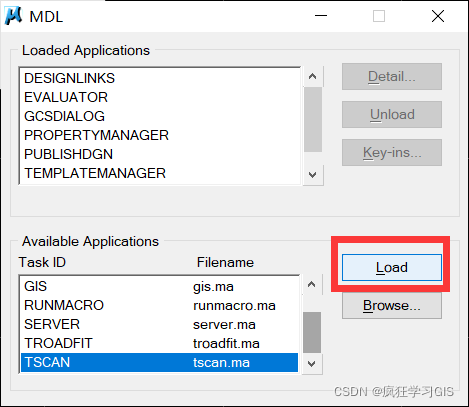Choose GCSDIALOG from loaded list
This screenshot has width=469, height=407.
pyautogui.click(x=160, y=116)
